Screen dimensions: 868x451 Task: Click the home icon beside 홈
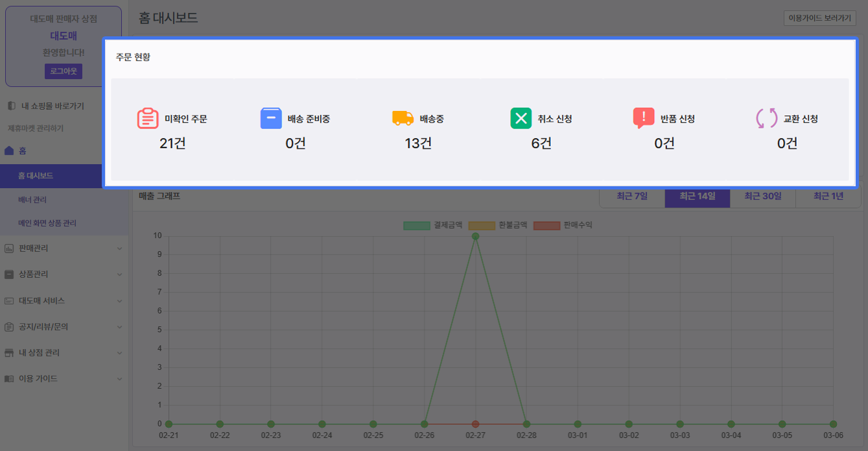pyautogui.click(x=9, y=151)
